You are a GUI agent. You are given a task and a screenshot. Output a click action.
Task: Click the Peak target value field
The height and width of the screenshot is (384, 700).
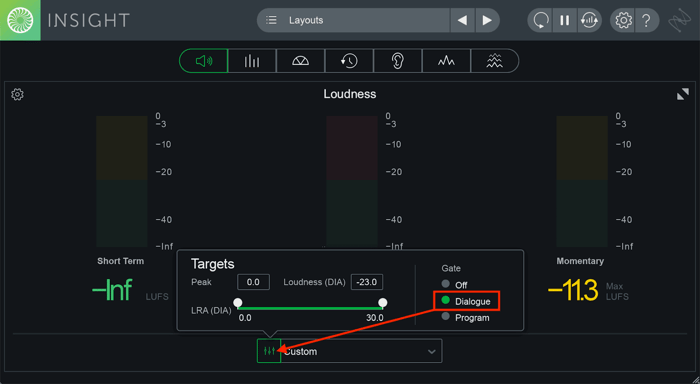click(253, 282)
